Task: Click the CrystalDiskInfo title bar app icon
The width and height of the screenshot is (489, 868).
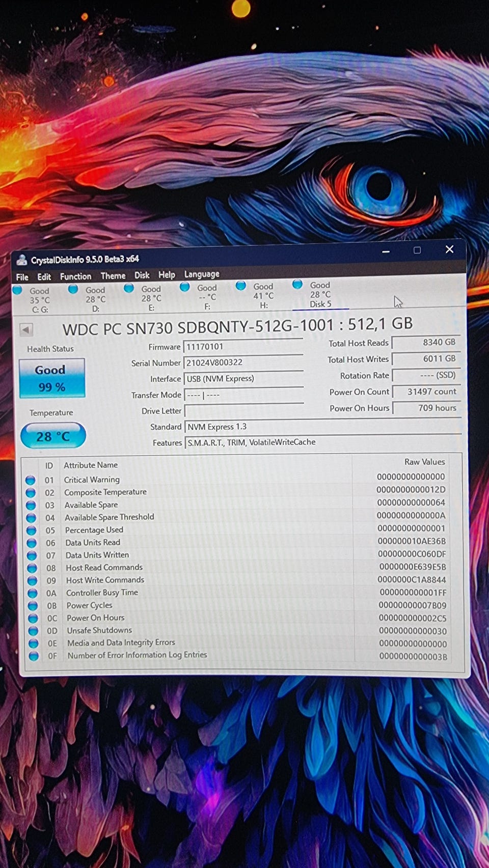Action: [22, 260]
